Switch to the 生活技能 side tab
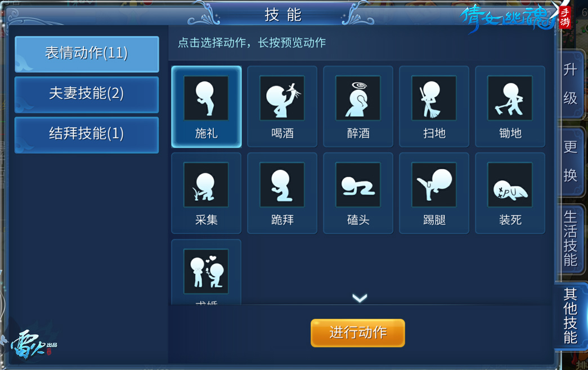Image resolution: width=588 pixels, height=370 pixels. (x=571, y=238)
